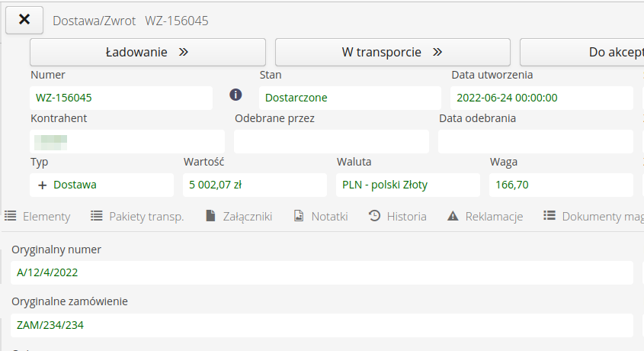Open the Reklamacje tab

point(485,216)
